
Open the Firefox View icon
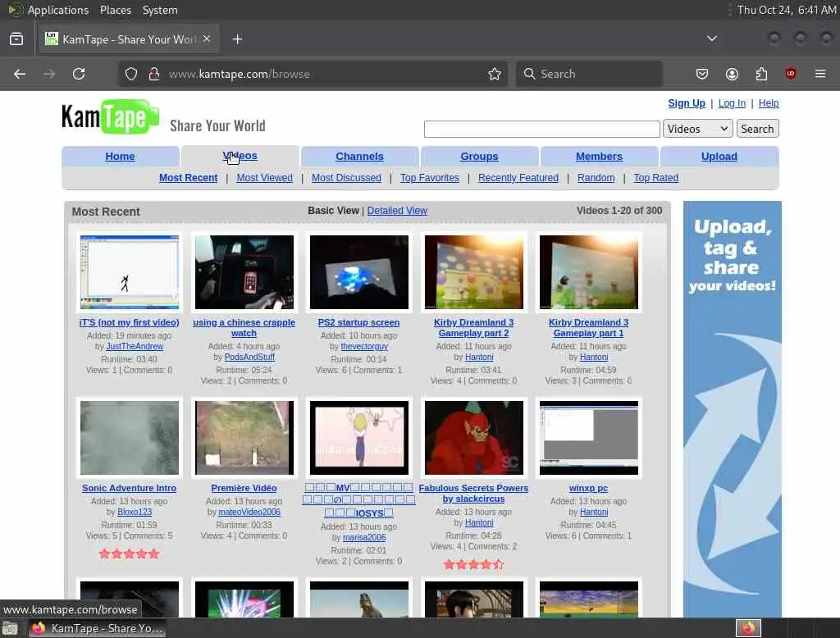(16, 39)
